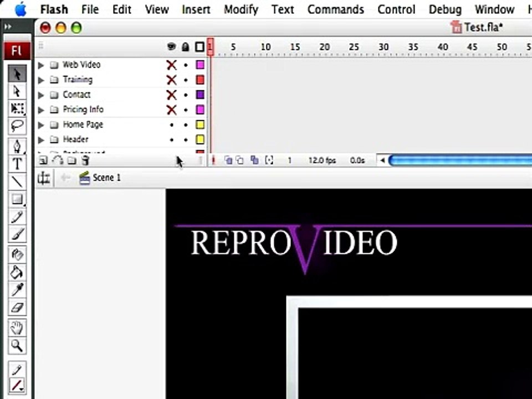Image resolution: width=532 pixels, height=399 pixels.
Task: Click frame 20 on the timeline ruler
Action: click(325, 47)
